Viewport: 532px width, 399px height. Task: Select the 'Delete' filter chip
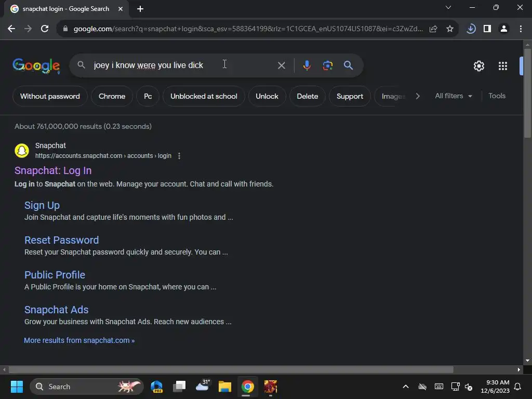pos(308,96)
